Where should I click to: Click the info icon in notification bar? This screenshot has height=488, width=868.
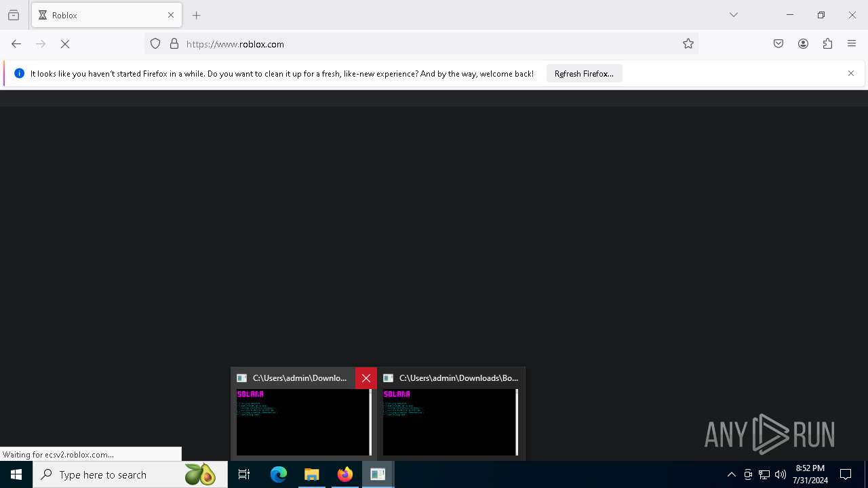pos(19,73)
